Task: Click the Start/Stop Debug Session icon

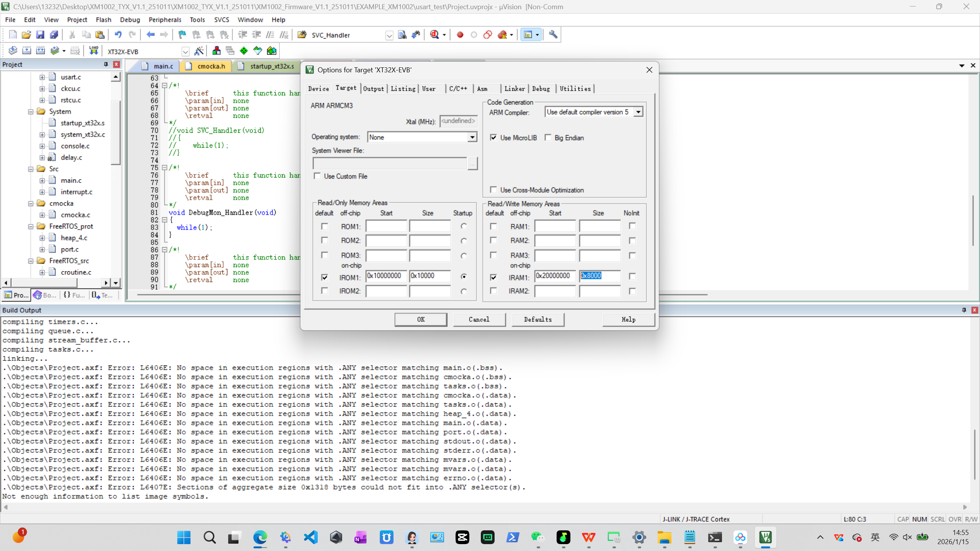Action: [x=434, y=35]
